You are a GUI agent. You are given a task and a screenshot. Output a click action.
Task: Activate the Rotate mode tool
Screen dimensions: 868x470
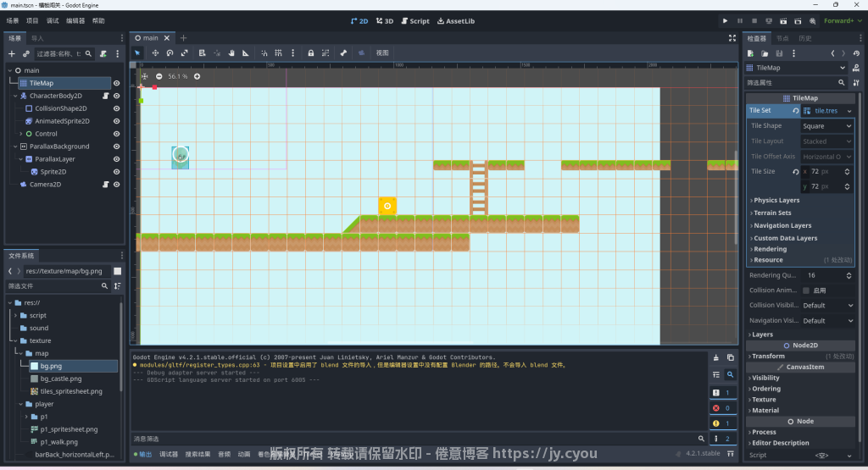coord(170,53)
